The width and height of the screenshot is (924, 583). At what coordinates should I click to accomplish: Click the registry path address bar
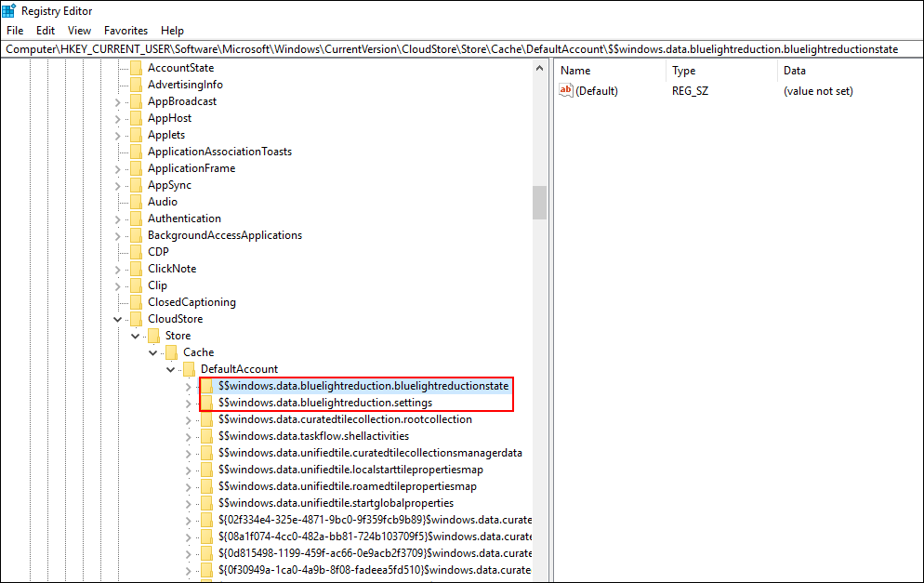pos(462,49)
